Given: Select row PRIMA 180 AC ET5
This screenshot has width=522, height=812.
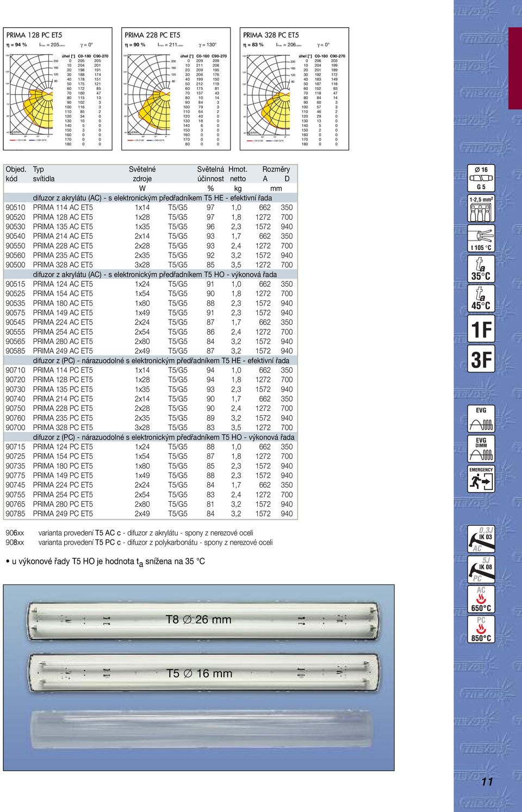Looking at the screenshot, I should [150, 303].
